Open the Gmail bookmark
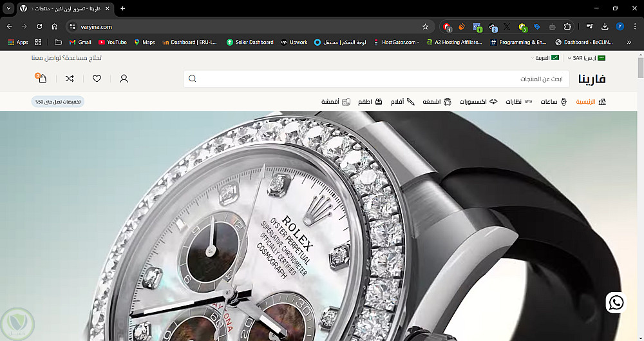This screenshot has width=644, height=341. tap(80, 42)
